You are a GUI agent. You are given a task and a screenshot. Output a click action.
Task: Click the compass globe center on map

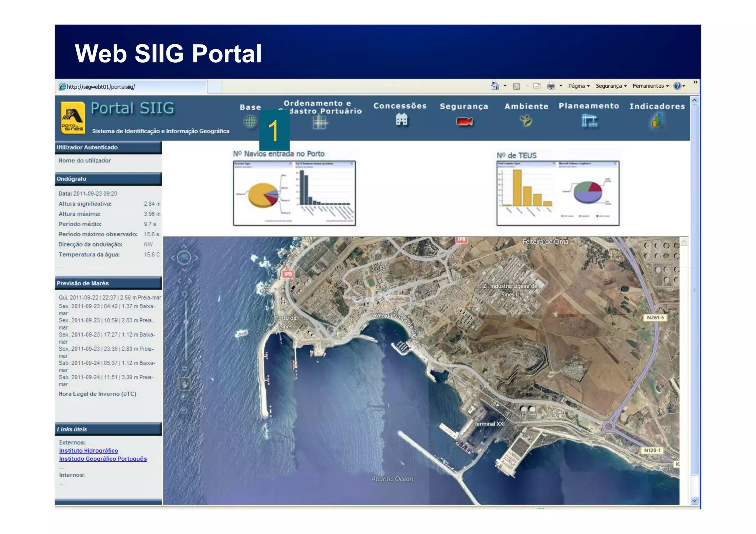coord(184,258)
